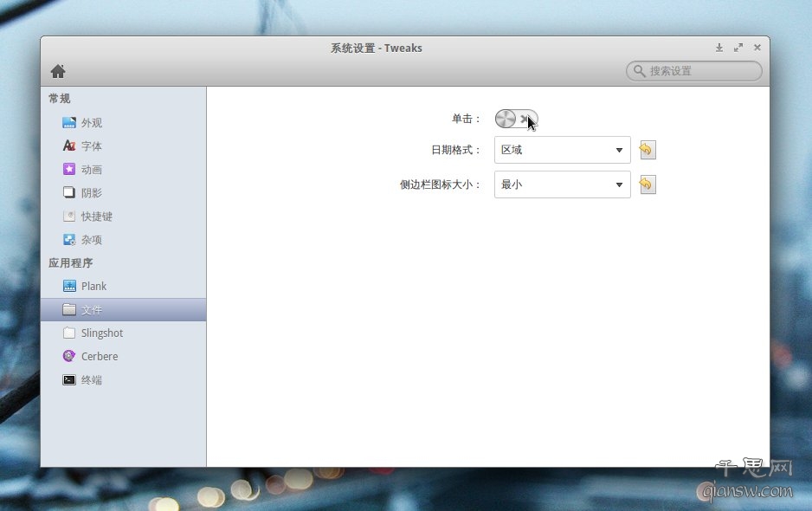Screen dimensions: 812x511
Task: Click the magnifier icon in search box
Action: click(639, 71)
